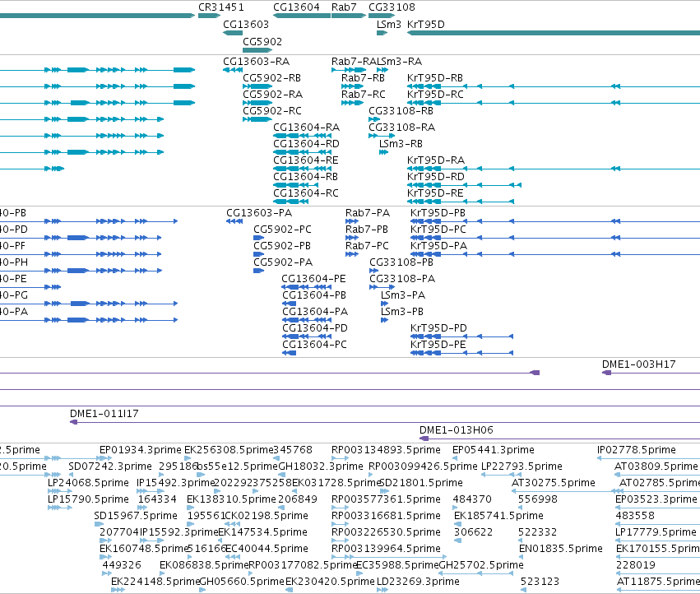Click protein CG5902-PC

coord(283,230)
